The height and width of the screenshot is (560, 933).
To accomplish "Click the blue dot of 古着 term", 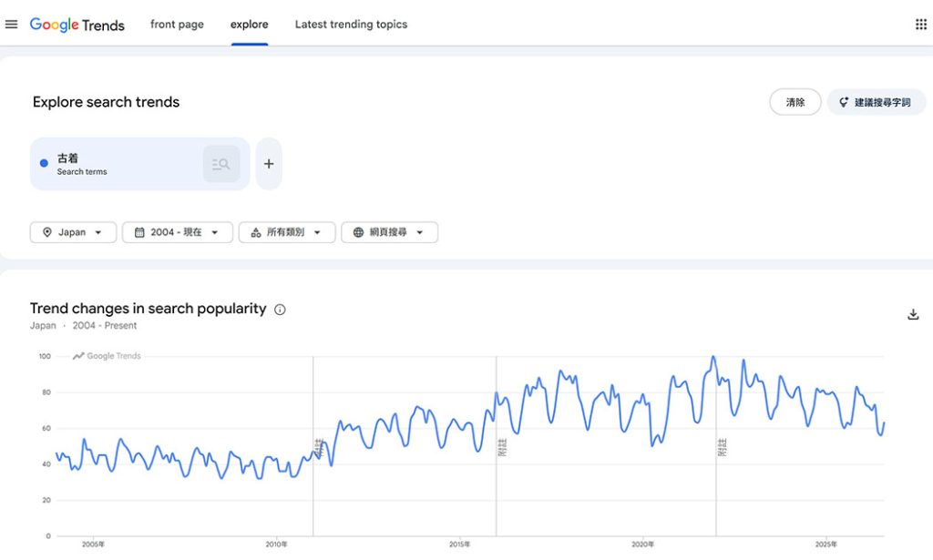I will (44, 163).
